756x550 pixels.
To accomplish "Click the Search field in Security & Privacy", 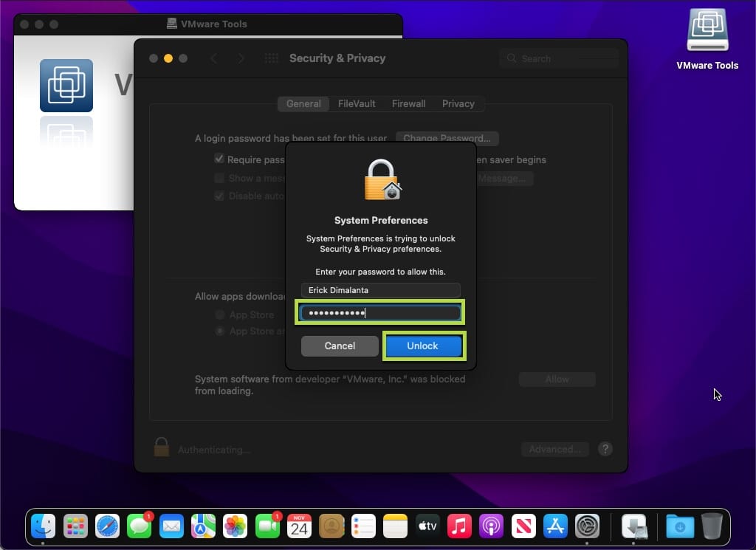I will click(560, 58).
